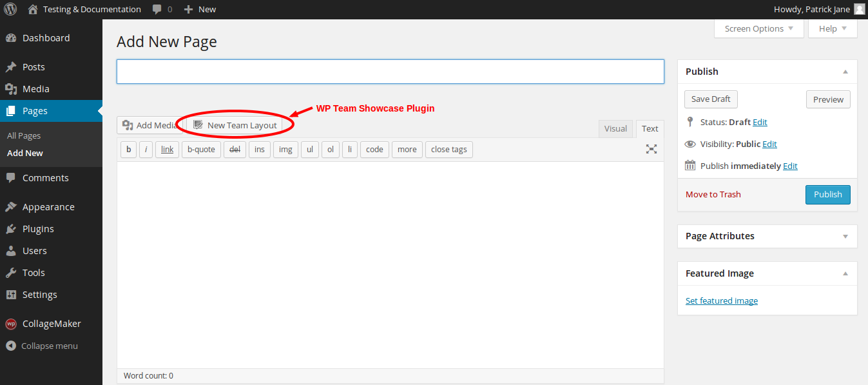
Task: Expand the Help dropdown
Action: (833, 28)
